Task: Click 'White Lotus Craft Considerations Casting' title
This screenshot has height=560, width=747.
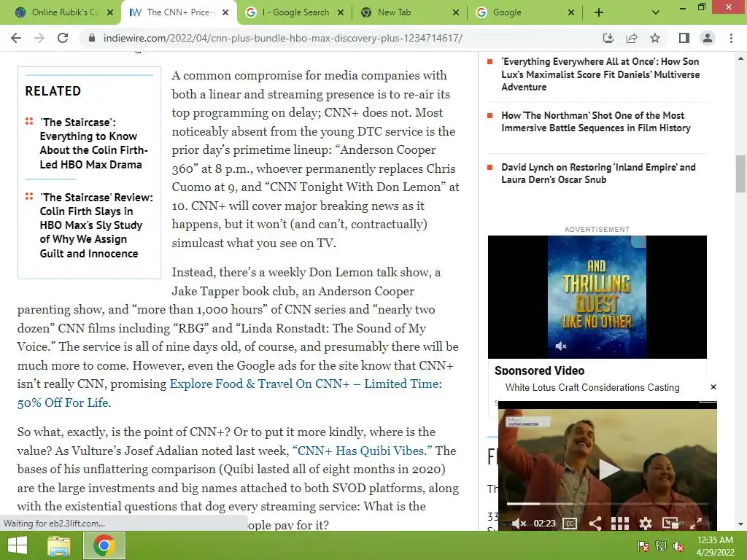Action: tap(592, 387)
